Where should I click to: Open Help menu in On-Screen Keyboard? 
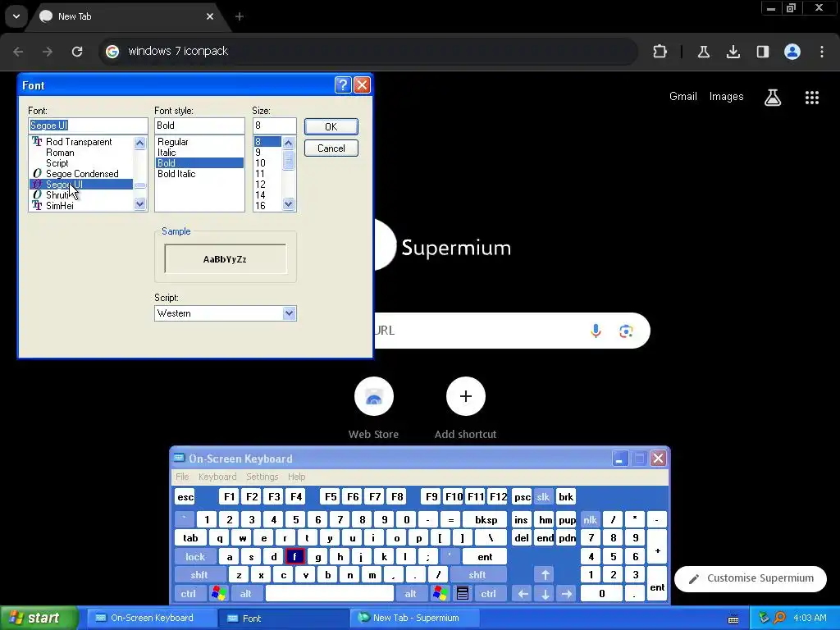coord(296,477)
